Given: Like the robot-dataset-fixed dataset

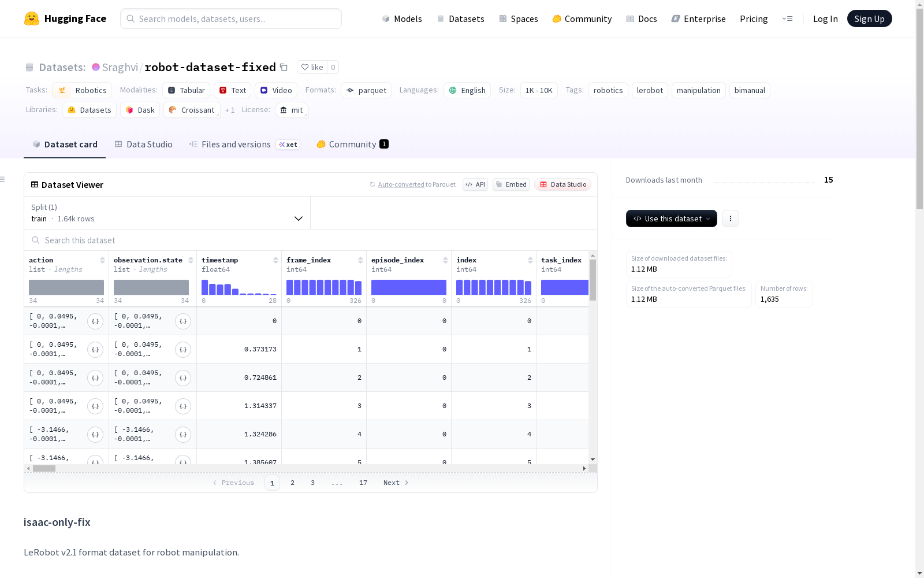Looking at the screenshot, I should point(312,67).
